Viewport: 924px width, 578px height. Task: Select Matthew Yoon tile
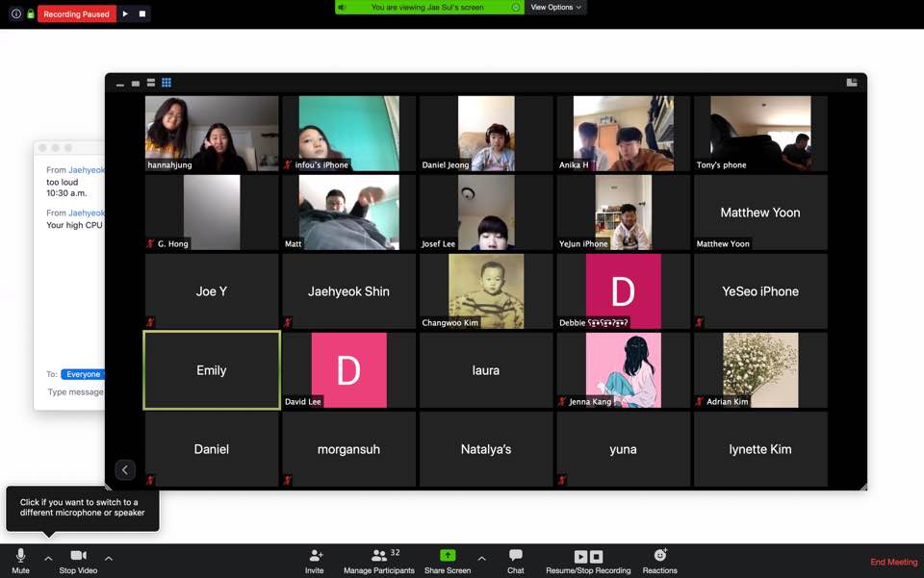(x=760, y=213)
